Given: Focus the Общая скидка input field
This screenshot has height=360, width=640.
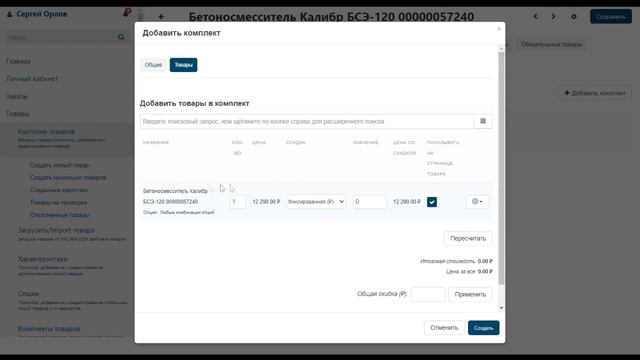Looking at the screenshot, I should [428, 294].
